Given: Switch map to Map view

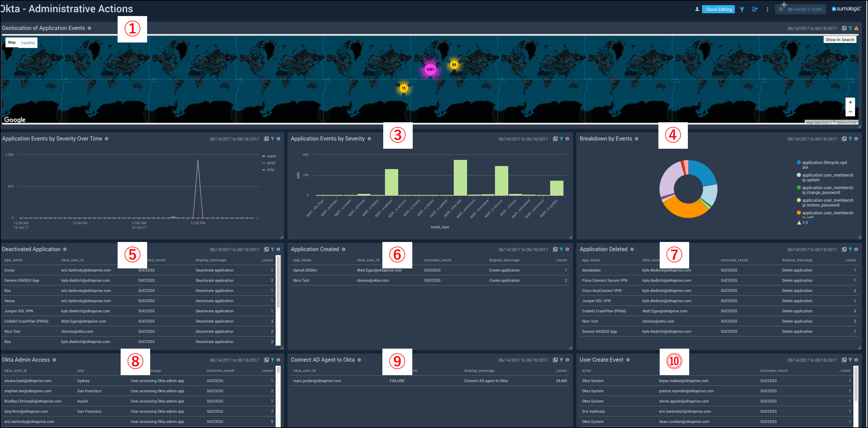Looking at the screenshot, I should (12, 42).
